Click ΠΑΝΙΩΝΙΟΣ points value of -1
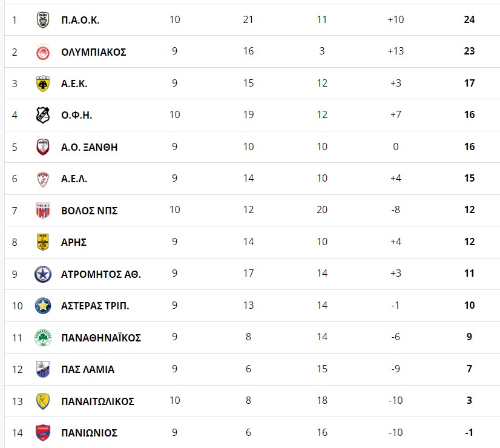The height and width of the screenshot is (448, 500). click(x=469, y=432)
